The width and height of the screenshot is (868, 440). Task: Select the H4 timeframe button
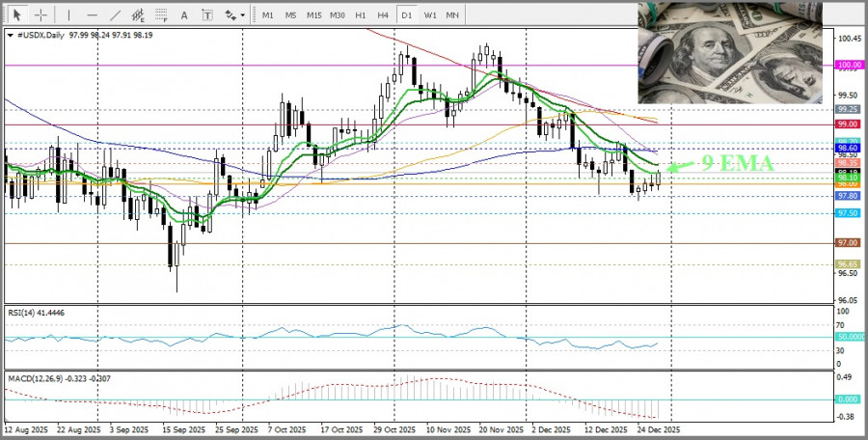click(383, 15)
